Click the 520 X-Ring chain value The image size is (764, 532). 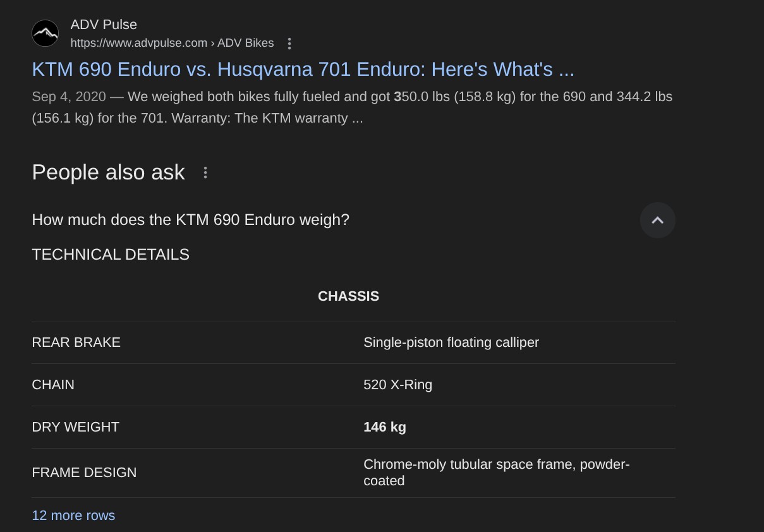point(398,385)
